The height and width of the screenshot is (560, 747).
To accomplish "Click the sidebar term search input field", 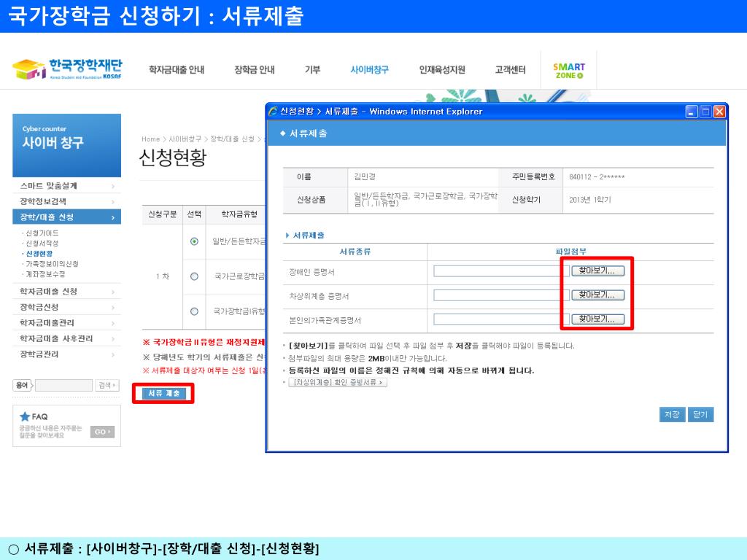I will [64, 385].
